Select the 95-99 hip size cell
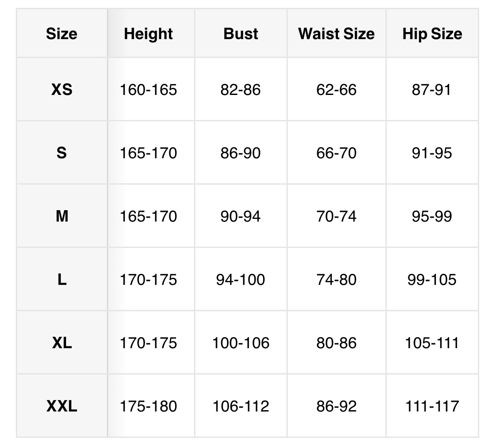This screenshot has width=495, height=448. click(x=432, y=216)
